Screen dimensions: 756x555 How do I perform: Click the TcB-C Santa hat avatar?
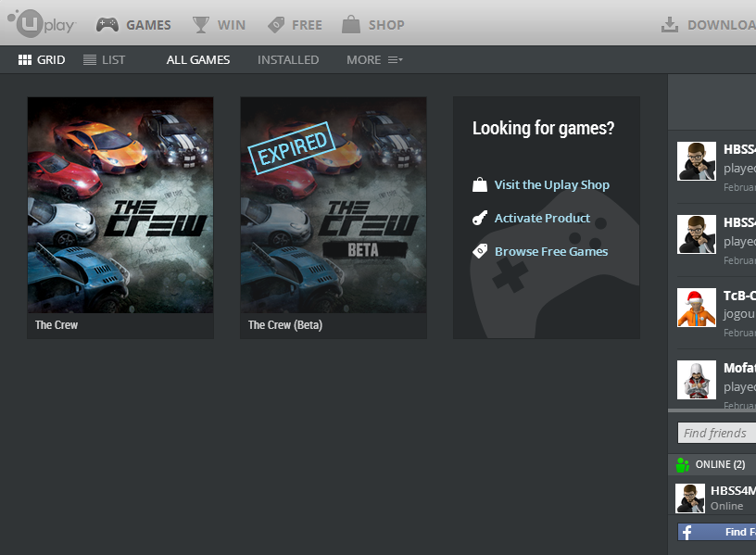697,308
